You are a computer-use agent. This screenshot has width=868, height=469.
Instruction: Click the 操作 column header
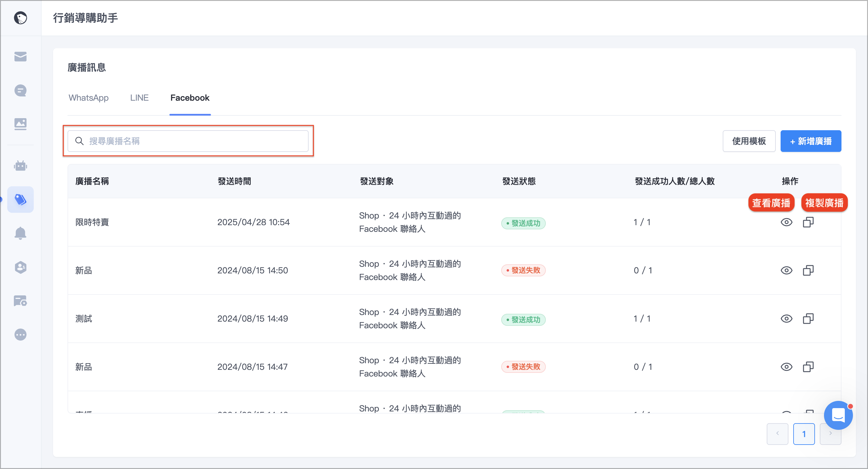click(x=790, y=181)
